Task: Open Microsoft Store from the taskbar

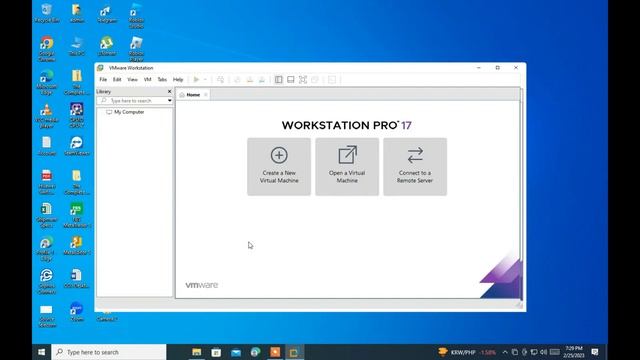Action: pos(216,352)
